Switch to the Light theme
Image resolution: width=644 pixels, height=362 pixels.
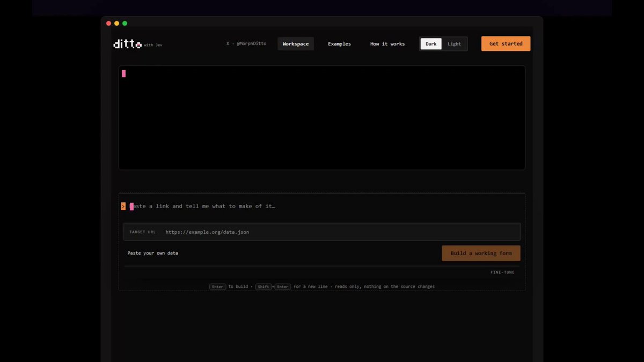click(454, 44)
